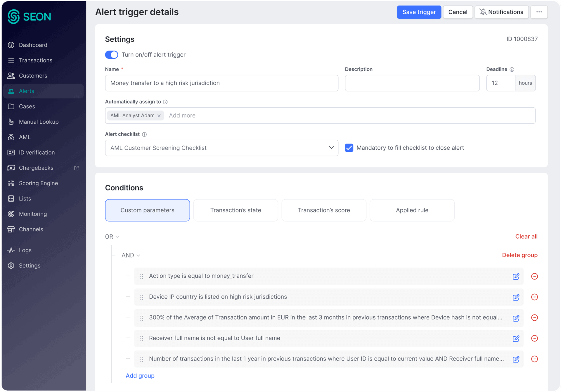The width and height of the screenshot is (561, 392).
Task: Click the drag handle of Device IP country condition
Action: [x=142, y=297]
